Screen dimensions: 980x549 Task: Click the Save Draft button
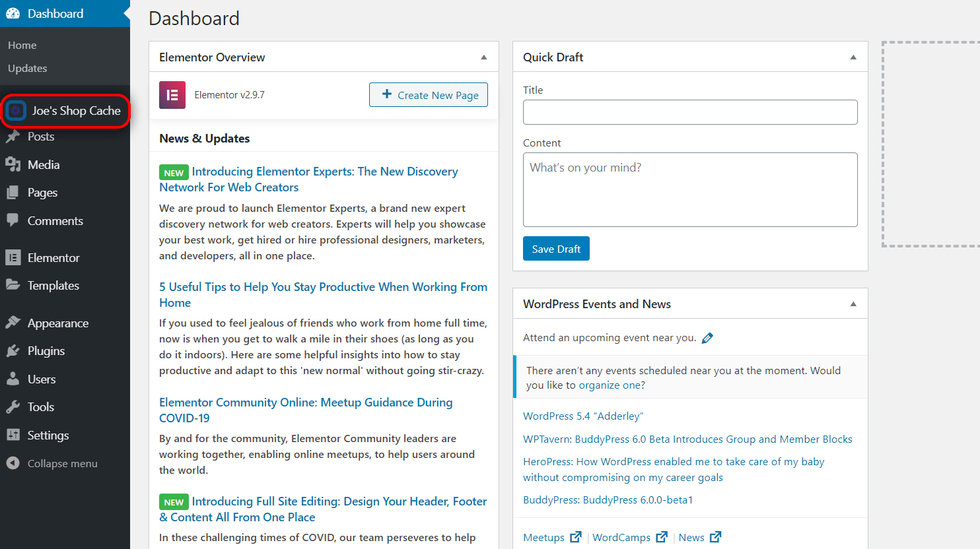click(x=556, y=249)
